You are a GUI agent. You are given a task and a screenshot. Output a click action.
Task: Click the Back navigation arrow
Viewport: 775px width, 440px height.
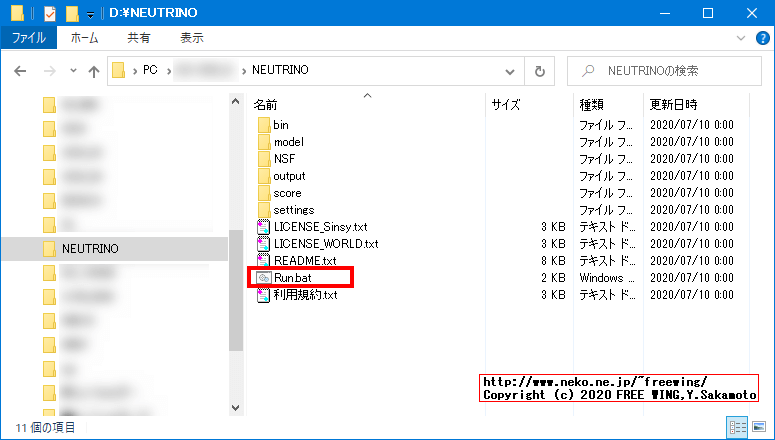pos(20,71)
